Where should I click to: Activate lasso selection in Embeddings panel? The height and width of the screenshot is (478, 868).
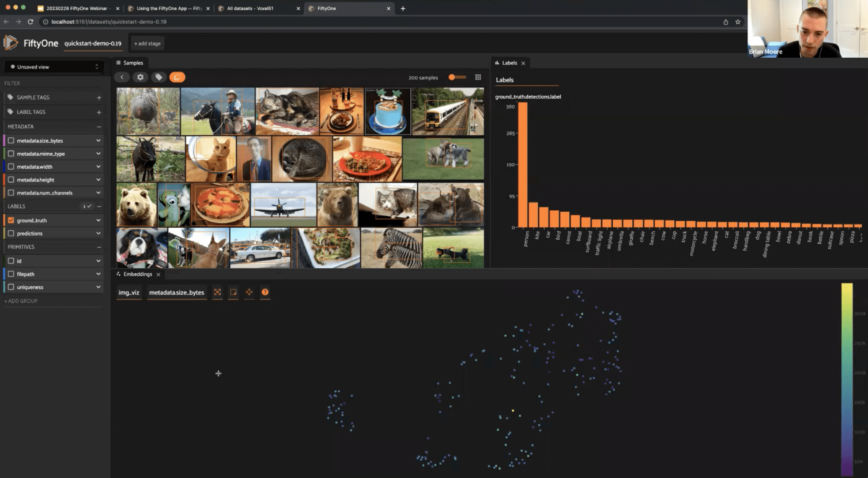[x=233, y=292]
